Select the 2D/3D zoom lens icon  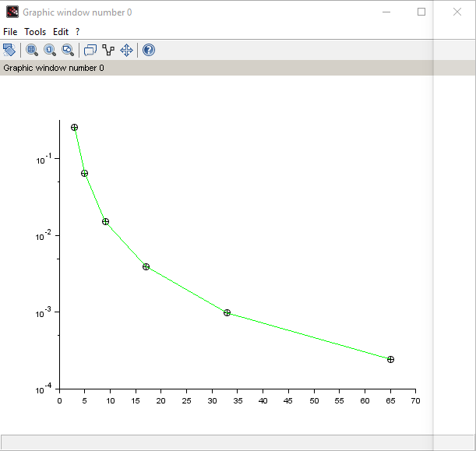(x=68, y=50)
